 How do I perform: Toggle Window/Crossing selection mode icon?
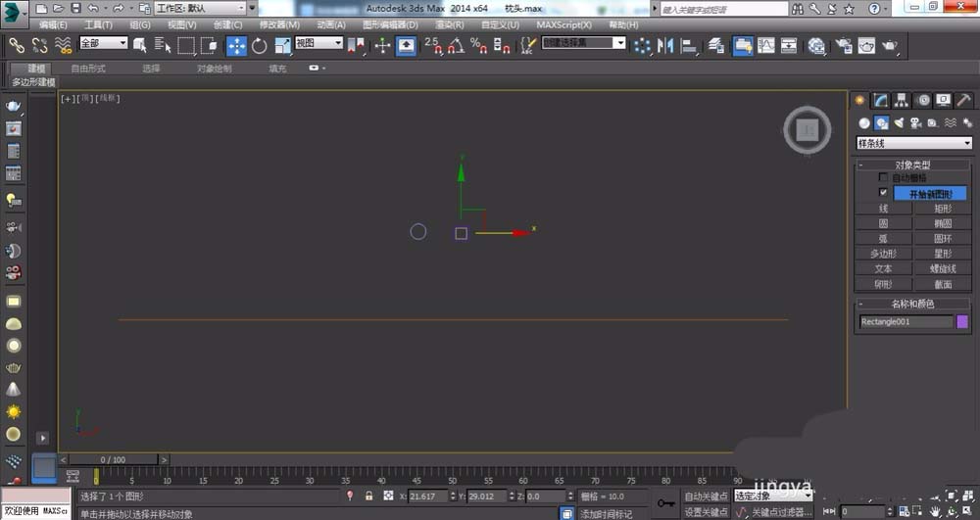click(209, 45)
